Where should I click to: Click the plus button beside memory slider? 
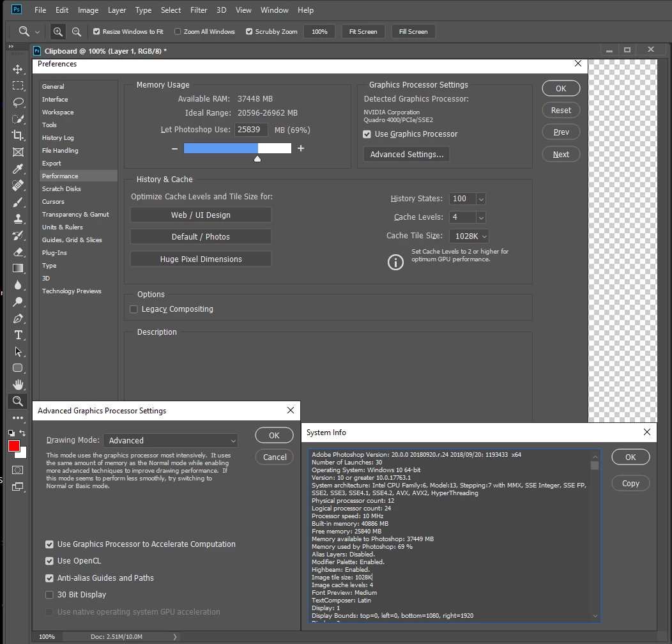click(301, 148)
